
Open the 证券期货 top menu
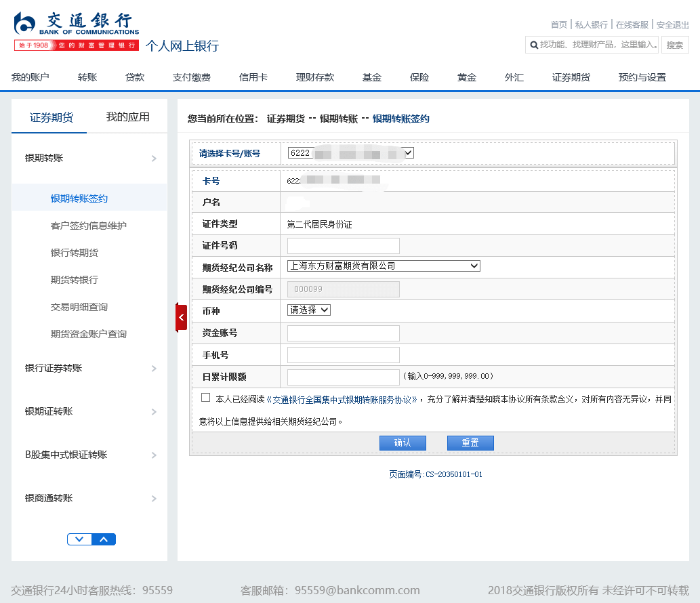pos(571,77)
